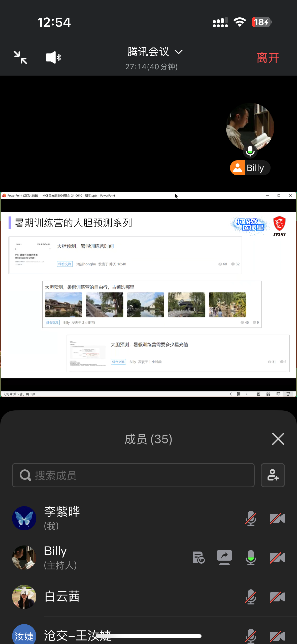The image size is (297, 644).
Task: Leave the meeting via 离开
Action: (268, 58)
